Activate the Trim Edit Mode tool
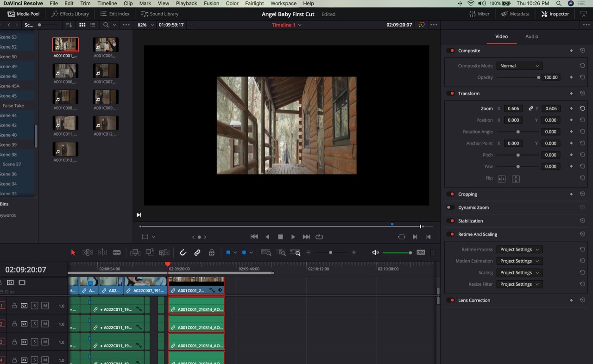593x364 pixels. point(88,252)
